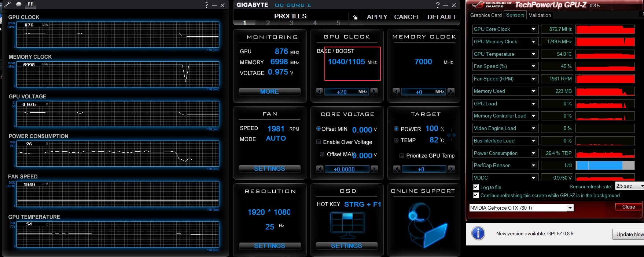
Task: Increase power target with right arrow
Action: click(451, 169)
